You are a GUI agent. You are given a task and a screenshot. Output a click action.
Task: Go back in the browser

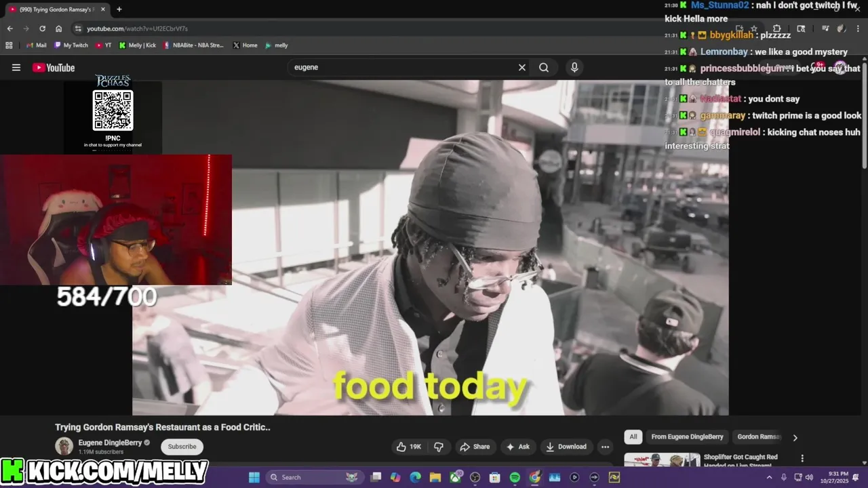pos(9,28)
